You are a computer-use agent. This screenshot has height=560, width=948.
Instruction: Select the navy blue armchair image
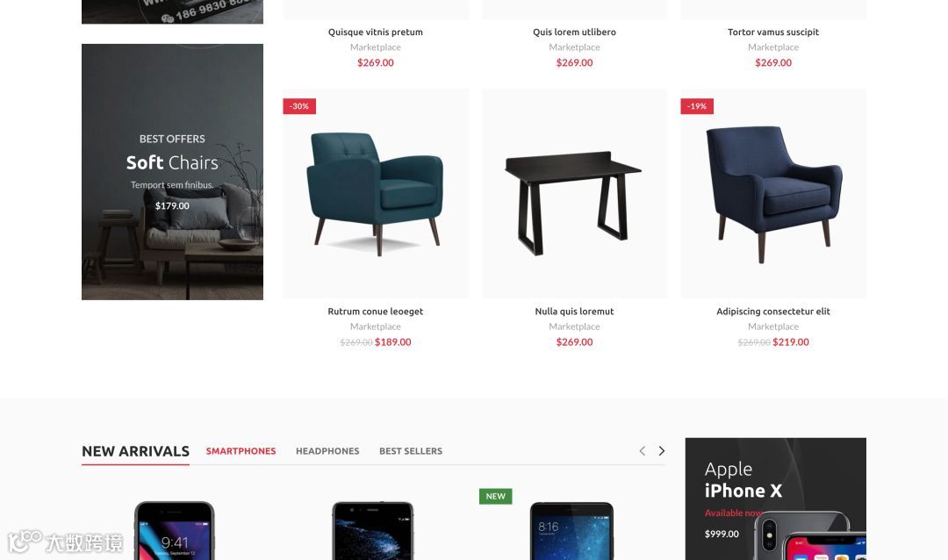773,193
